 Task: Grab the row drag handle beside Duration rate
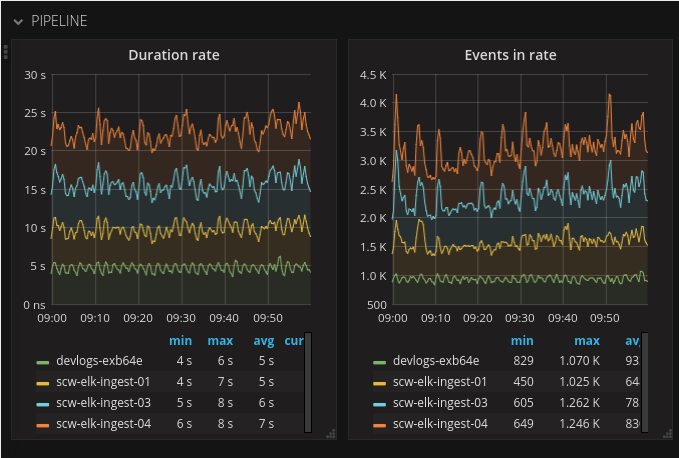(x=5, y=52)
